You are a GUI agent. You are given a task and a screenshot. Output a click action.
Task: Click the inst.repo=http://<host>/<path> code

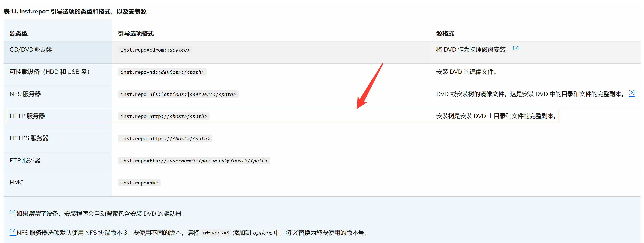click(x=163, y=116)
